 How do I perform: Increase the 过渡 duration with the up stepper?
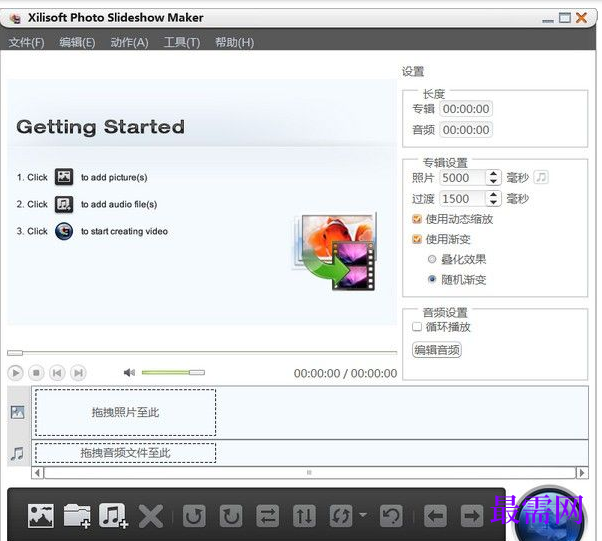494,194
